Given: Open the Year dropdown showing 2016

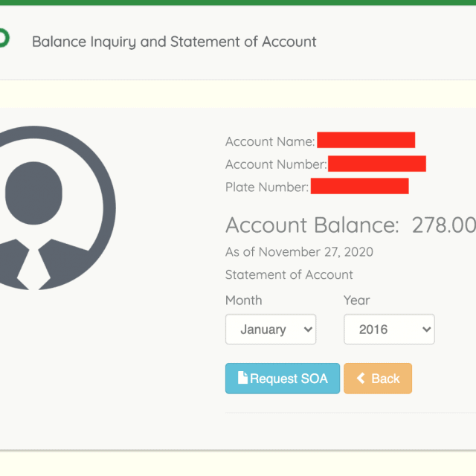Looking at the screenshot, I should coord(388,329).
